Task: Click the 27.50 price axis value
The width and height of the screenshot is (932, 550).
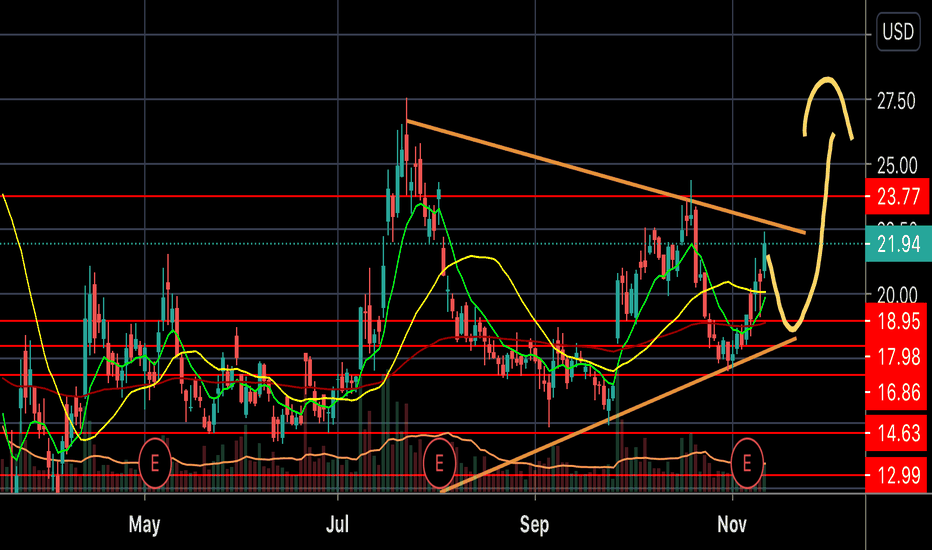Action: [896, 101]
